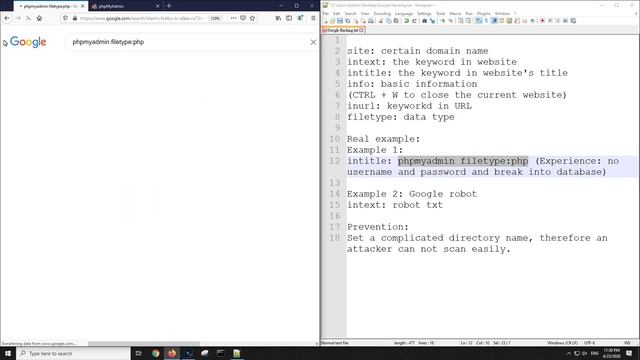The width and height of the screenshot is (640, 360).
Task: Click the Pocket save icon
Action: pyautogui.click(x=243, y=18)
